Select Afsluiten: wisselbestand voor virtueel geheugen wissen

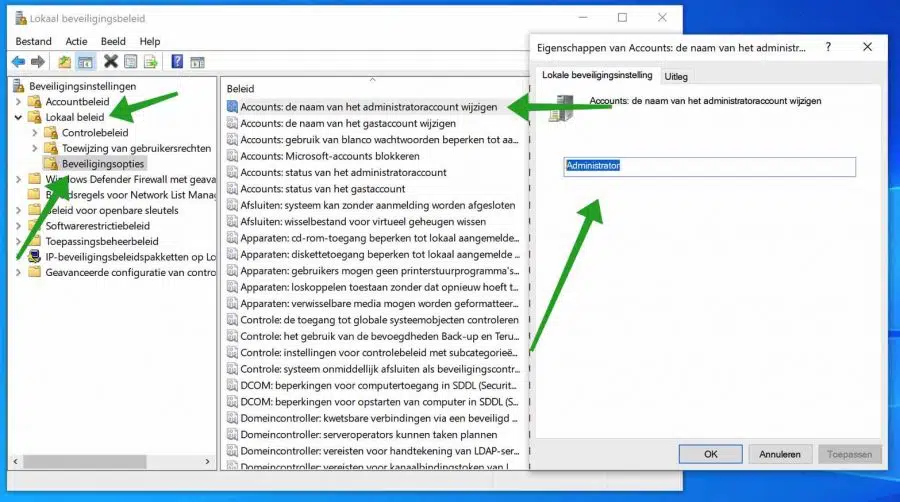[363, 221]
